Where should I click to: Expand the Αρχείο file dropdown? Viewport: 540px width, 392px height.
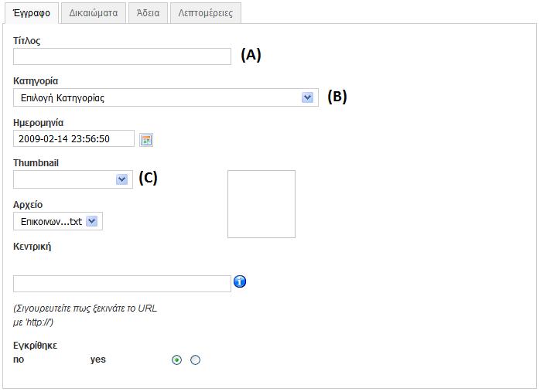92,222
